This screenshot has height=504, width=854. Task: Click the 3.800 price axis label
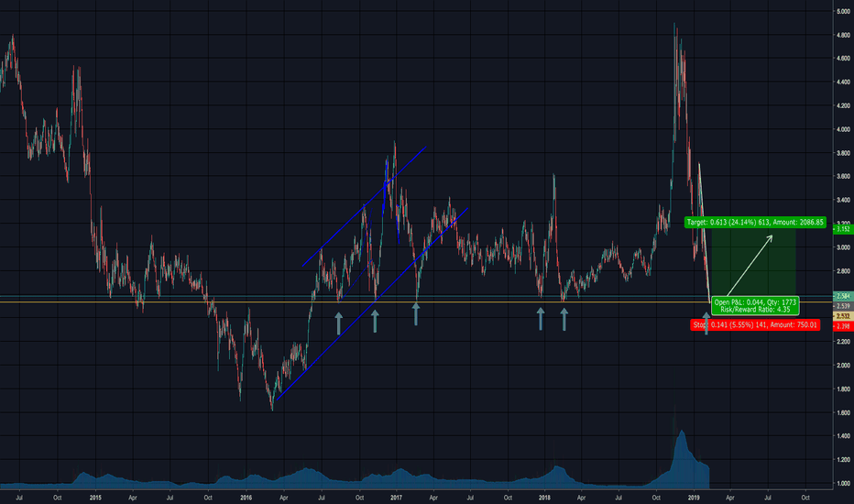click(x=843, y=153)
